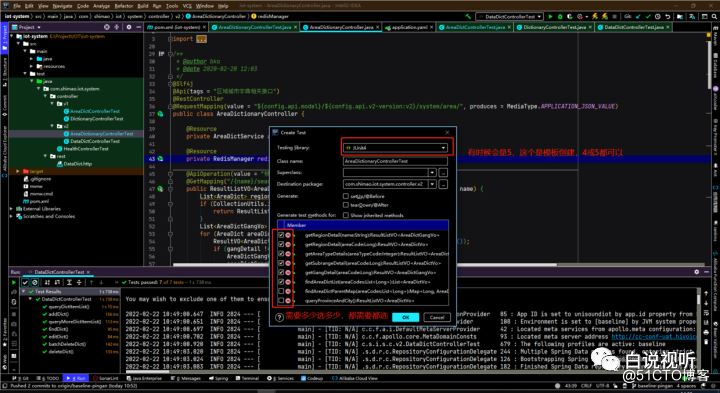Toggle show ignored tests icon
This screenshot has height=393, width=720.
click(x=34, y=282)
